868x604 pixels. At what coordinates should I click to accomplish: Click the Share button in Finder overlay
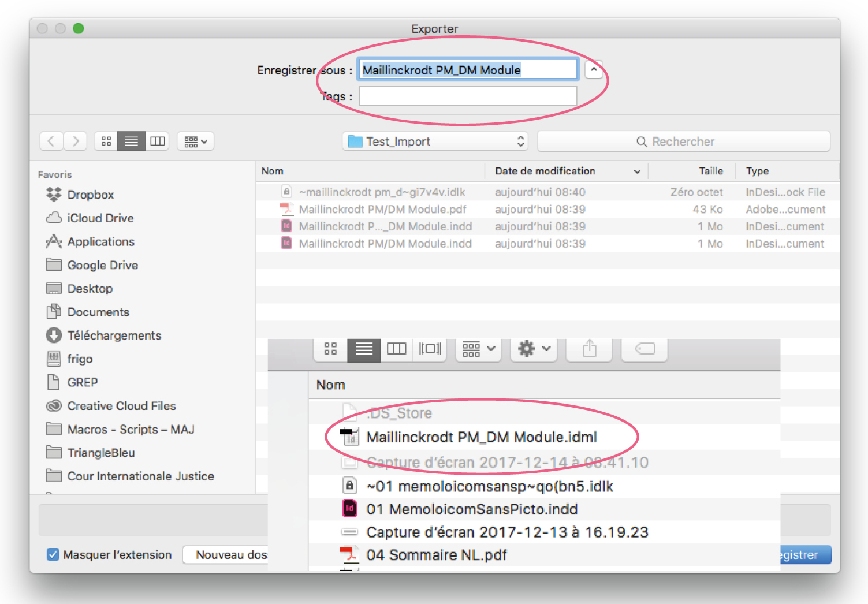click(x=589, y=349)
